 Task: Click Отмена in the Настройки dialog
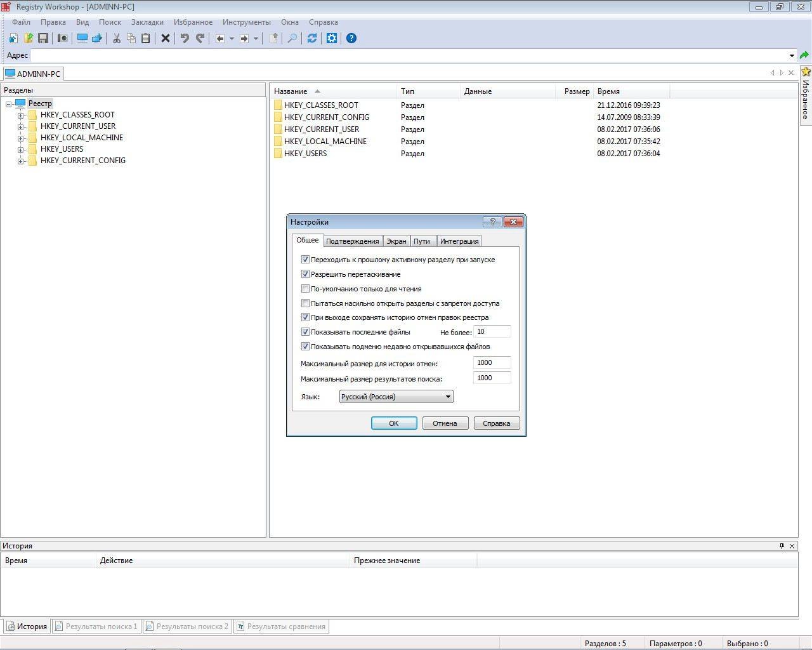(x=445, y=423)
